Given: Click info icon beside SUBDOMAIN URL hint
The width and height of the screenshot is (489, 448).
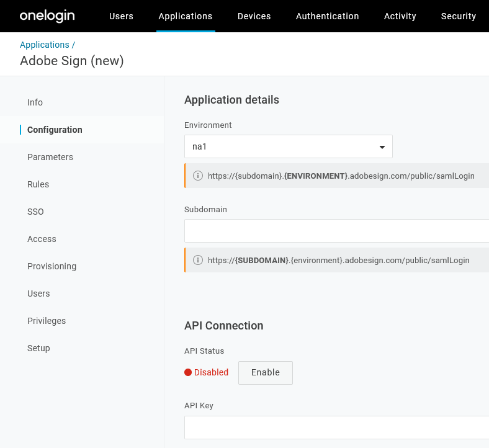Looking at the screenshot, I should pos(198,260).
